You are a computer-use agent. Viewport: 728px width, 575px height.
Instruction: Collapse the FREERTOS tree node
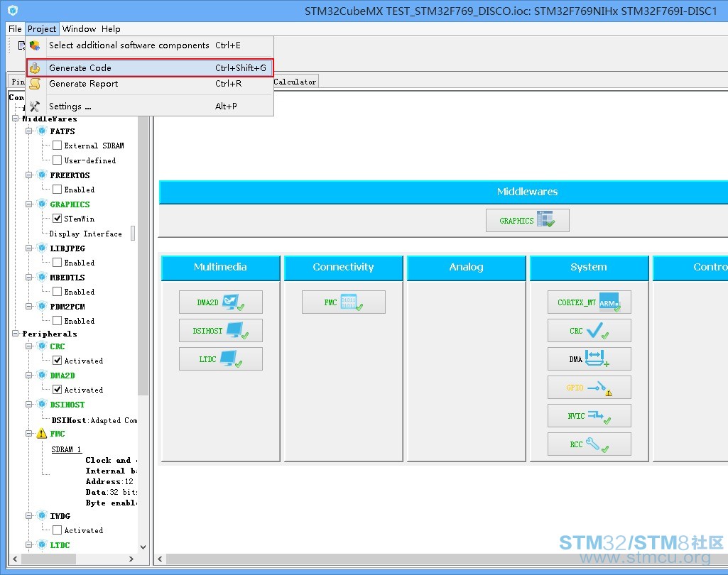point(29,175)
